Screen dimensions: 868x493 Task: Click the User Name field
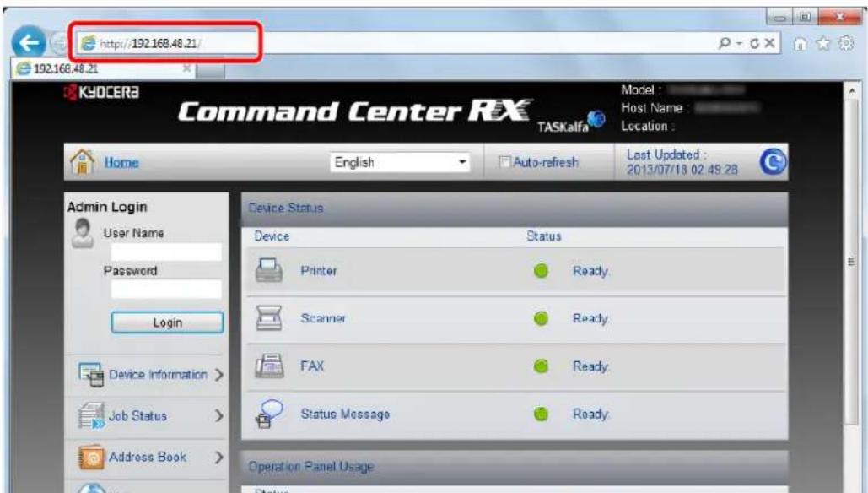pos(165,252)
